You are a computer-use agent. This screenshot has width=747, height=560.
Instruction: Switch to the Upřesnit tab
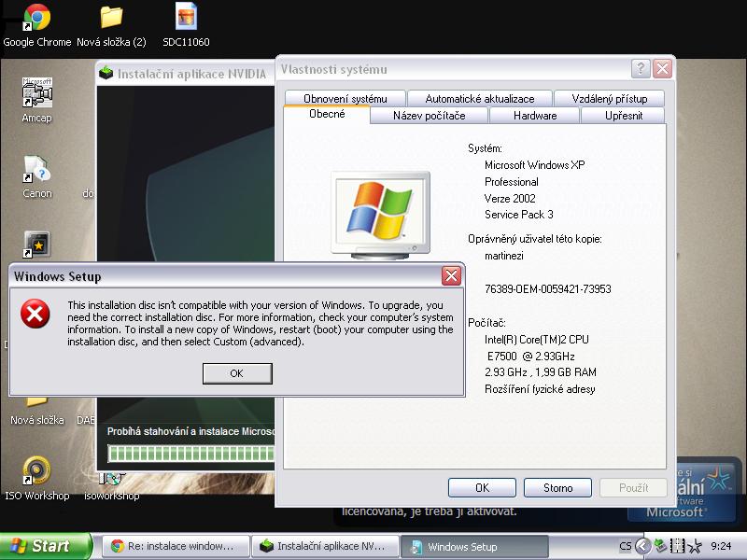[x=623, y=115]
